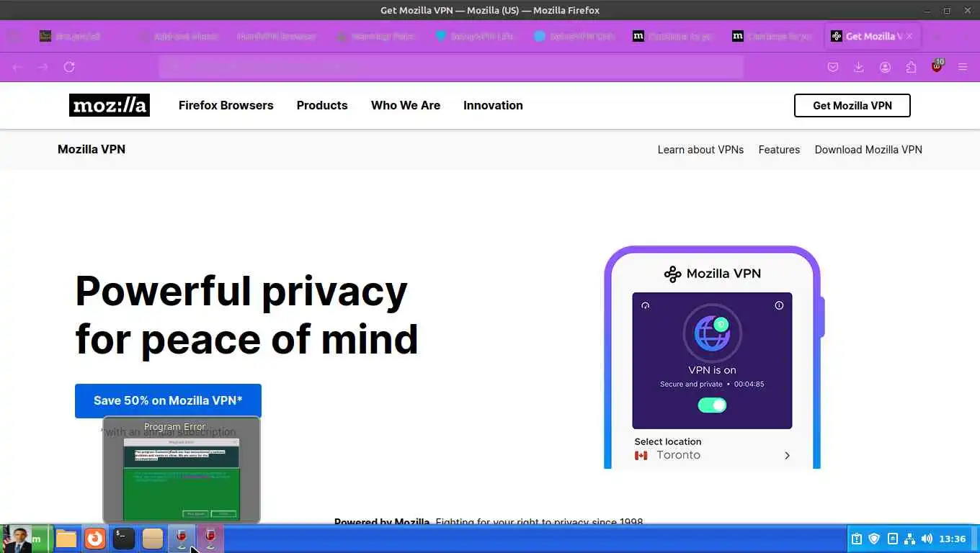Click the shield tray icon
Viewport: 980px width, 553px height.
pos(874,539)
